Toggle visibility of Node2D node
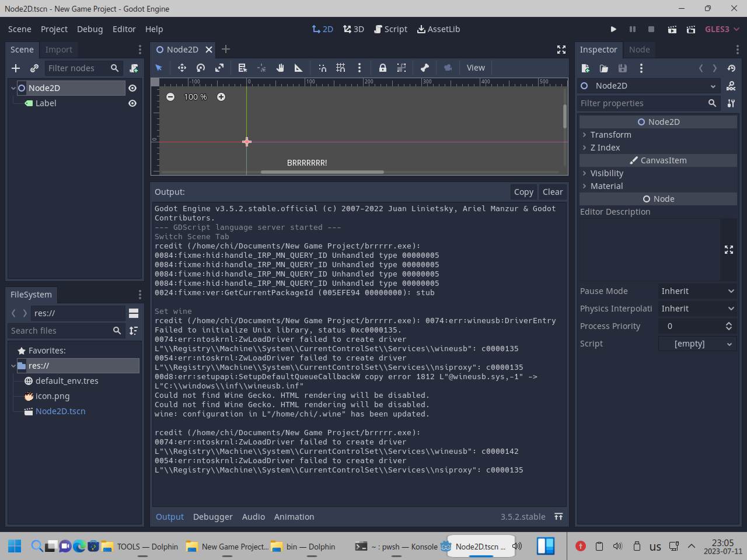 click(x=132, y=88)
